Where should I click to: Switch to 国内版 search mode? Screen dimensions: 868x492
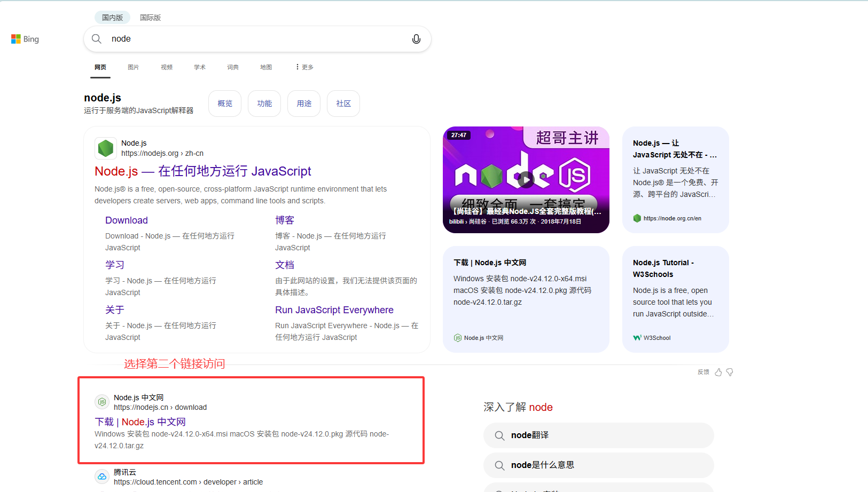[x=113, y=18]
